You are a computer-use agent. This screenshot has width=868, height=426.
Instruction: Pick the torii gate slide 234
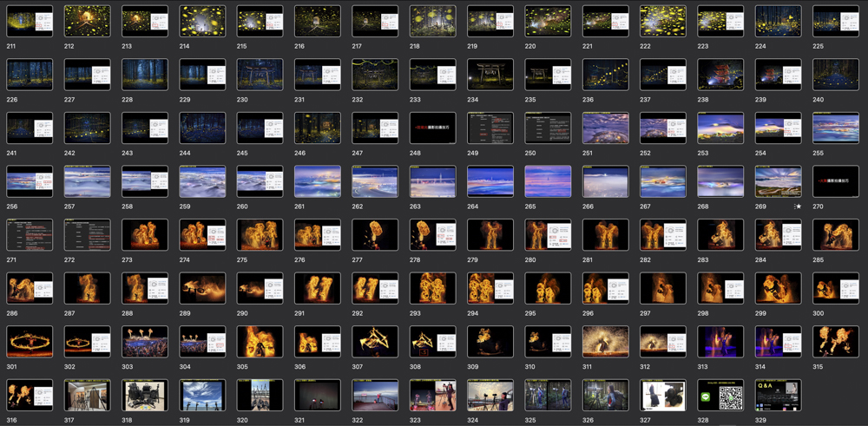pyautogui.click(x=490, y=75)
